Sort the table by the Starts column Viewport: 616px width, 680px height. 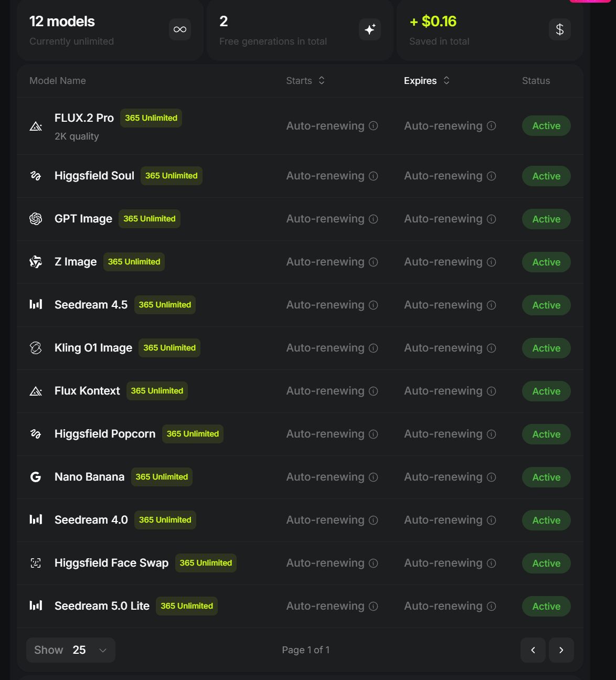pyautogui.click(x=305, y=80)
